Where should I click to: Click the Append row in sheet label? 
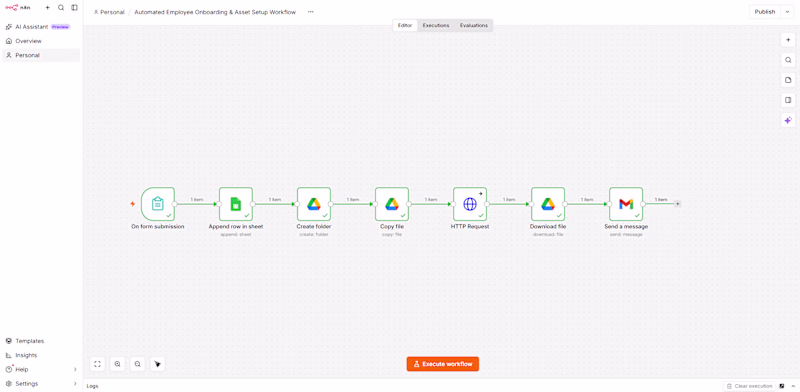click(x=236, y=227)
